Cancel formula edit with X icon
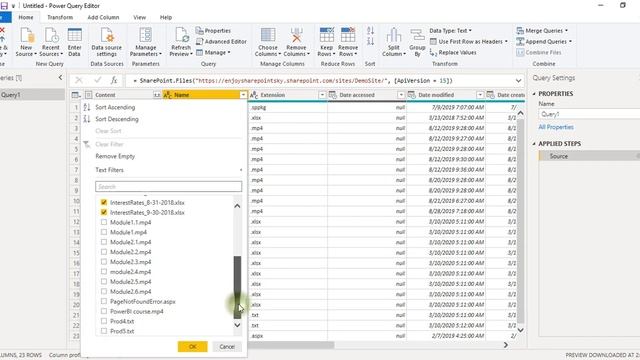This screenshot has width=640, height=360. [x=79, y=80]
